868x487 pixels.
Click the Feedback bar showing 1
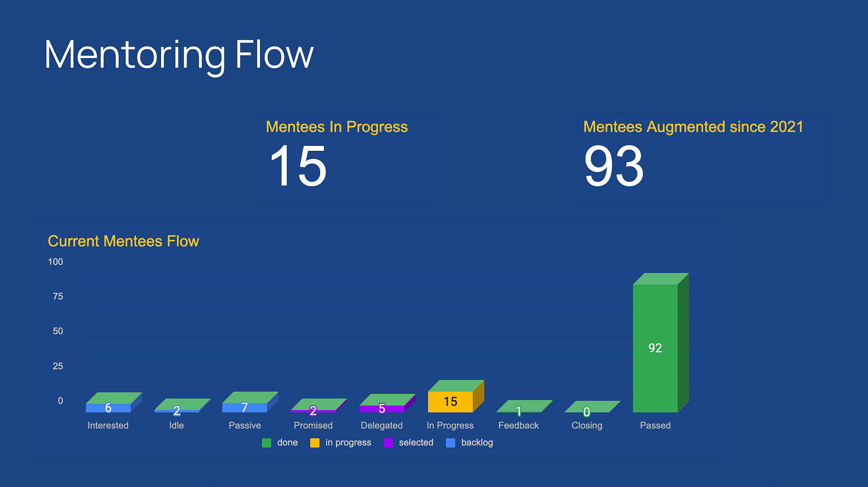pos(524,406)
